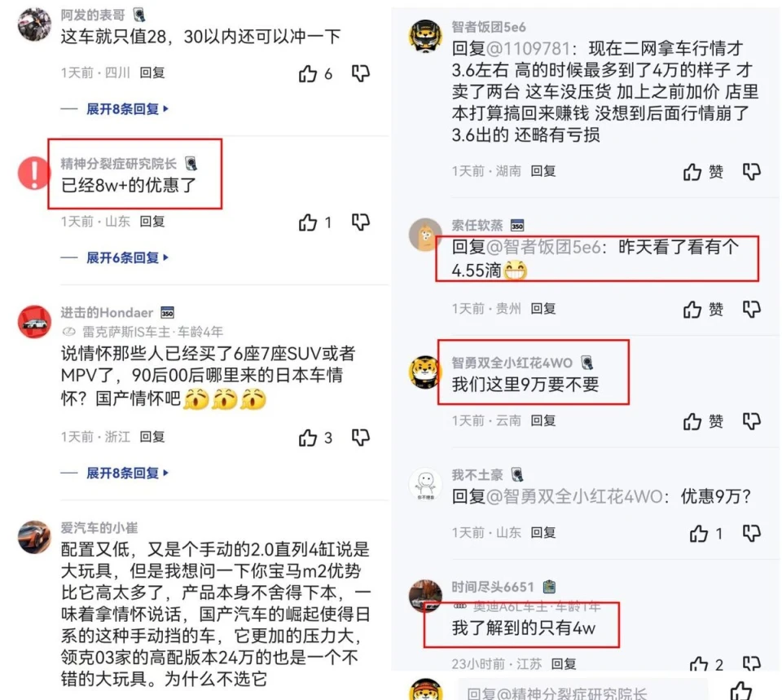
Task: Dislike 时间尽头6651's comment about 4w
Action: [752, 663]
